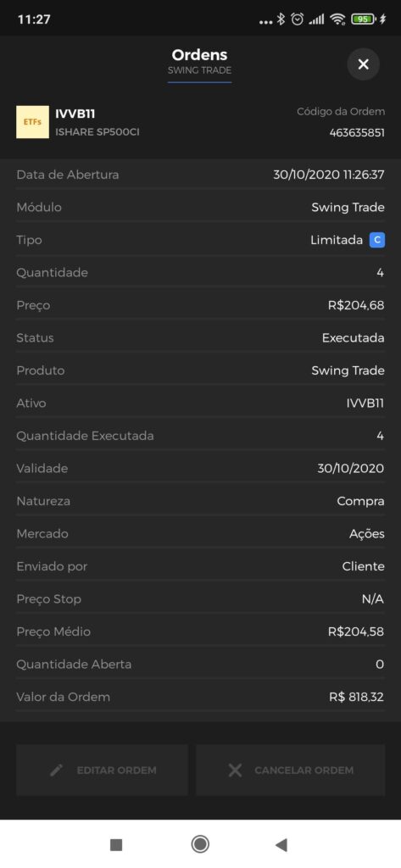Tap the Android home circle icon
Image resolution: width=401 pixels, height=868 pixels.
click(200, 844)
